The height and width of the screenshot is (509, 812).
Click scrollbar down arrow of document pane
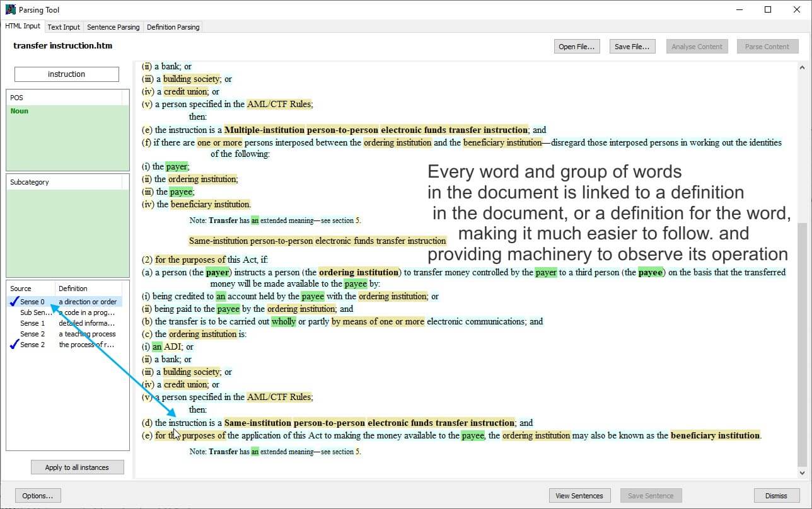[803, 472]
